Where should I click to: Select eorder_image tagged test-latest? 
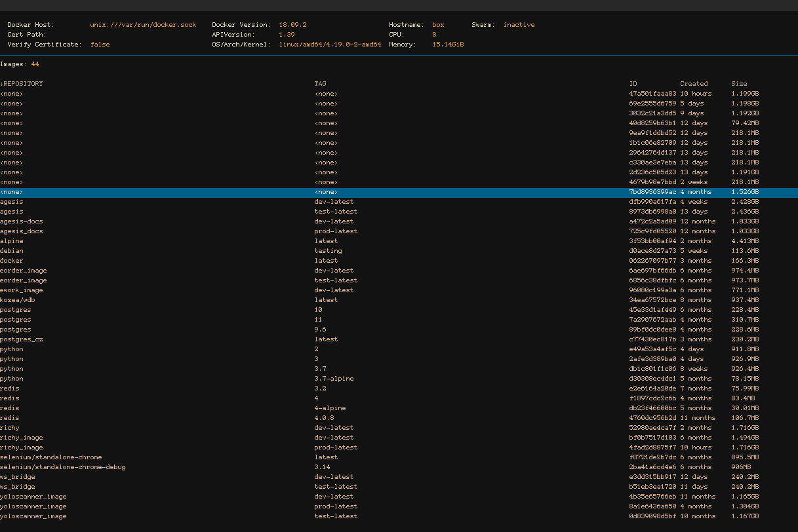click(399, 280)
